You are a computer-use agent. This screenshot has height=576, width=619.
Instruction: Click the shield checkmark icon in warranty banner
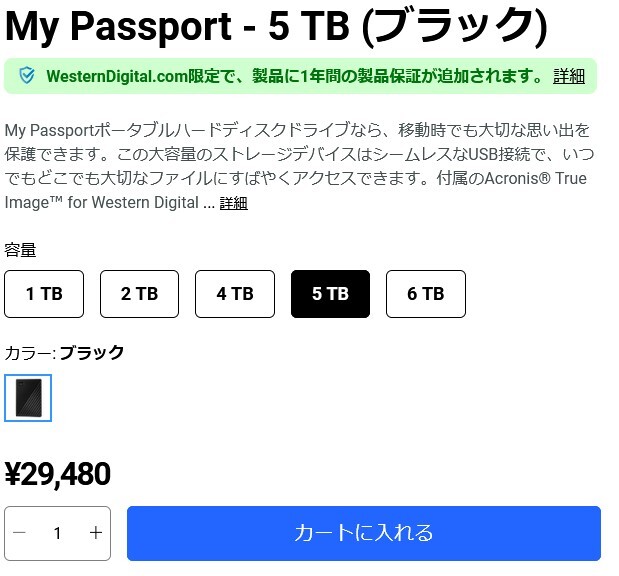coord(27,76)
